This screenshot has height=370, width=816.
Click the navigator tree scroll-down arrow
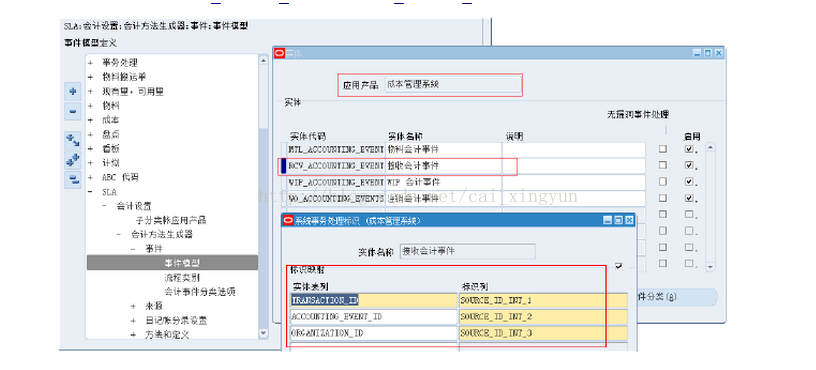[263, 334]
